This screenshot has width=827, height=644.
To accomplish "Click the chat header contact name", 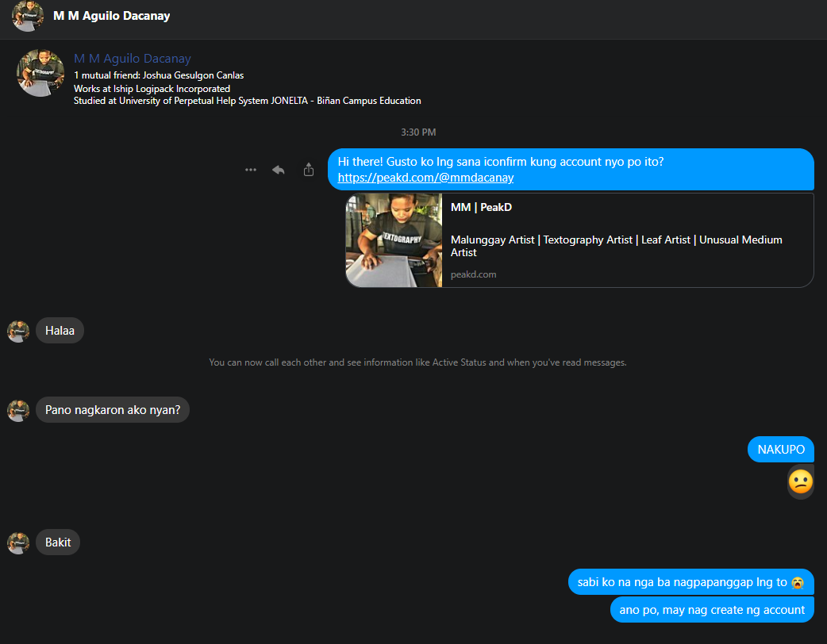I will [x=111, y=16].
